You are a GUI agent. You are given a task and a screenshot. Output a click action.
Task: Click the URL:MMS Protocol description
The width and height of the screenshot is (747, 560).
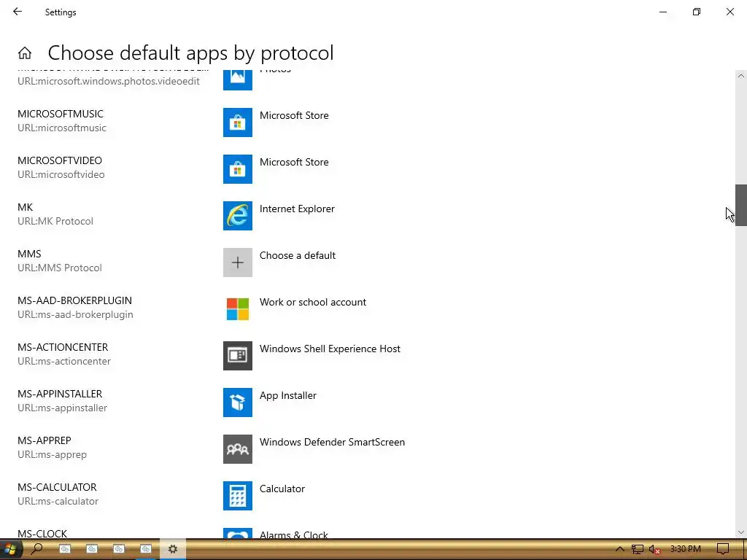60,268
